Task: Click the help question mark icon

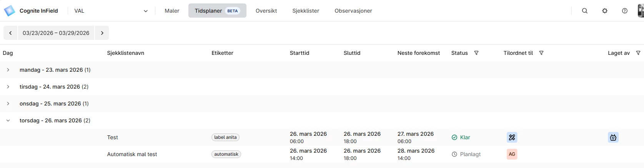Action: pyautogui.click(x=624, y=11)
